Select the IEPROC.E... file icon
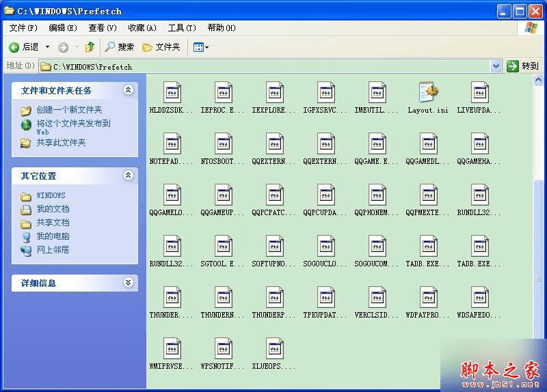Image resolution: width=547 pixels, height=392 pixels. coord(224,92)
